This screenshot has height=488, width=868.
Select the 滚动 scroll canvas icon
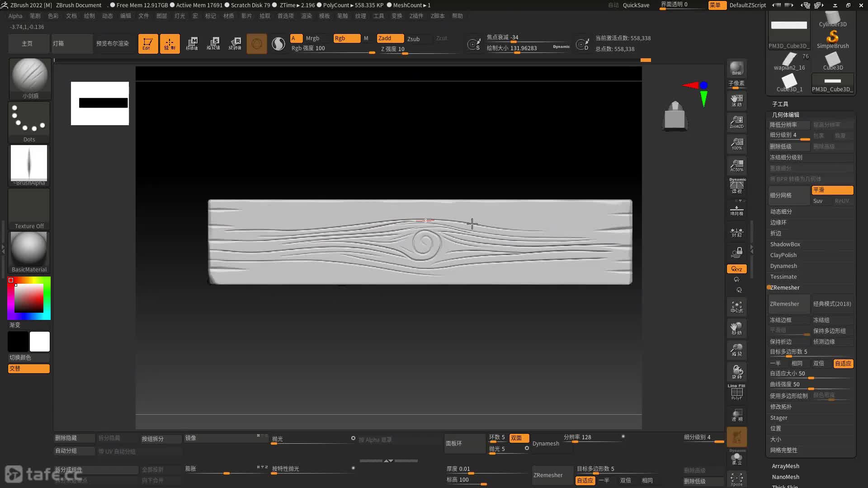[736, 100]
